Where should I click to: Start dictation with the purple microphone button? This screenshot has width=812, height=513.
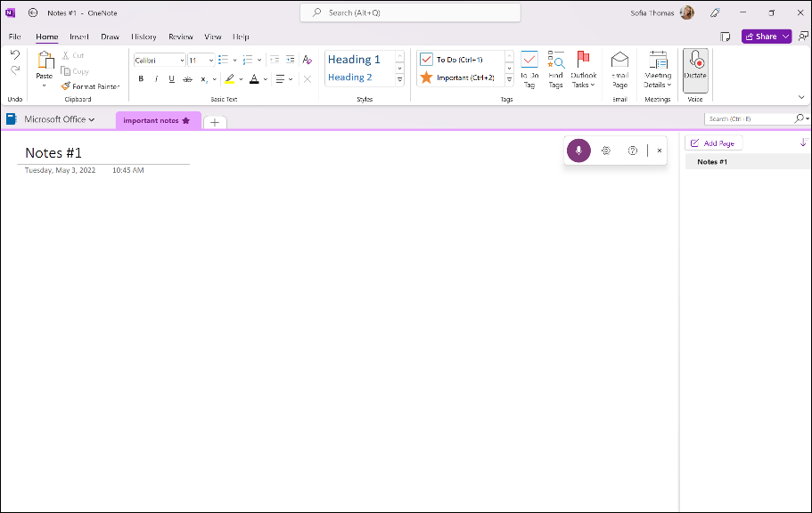(578, 151)
